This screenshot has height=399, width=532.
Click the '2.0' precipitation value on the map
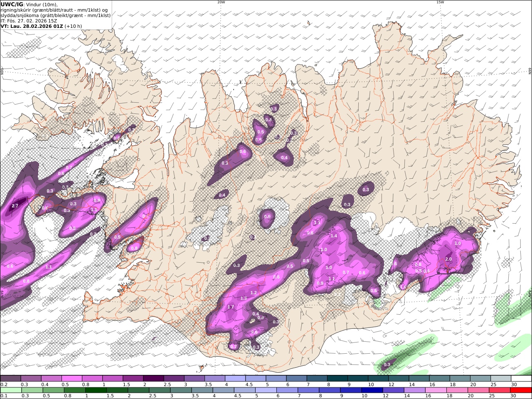click(x=448, y=259)
